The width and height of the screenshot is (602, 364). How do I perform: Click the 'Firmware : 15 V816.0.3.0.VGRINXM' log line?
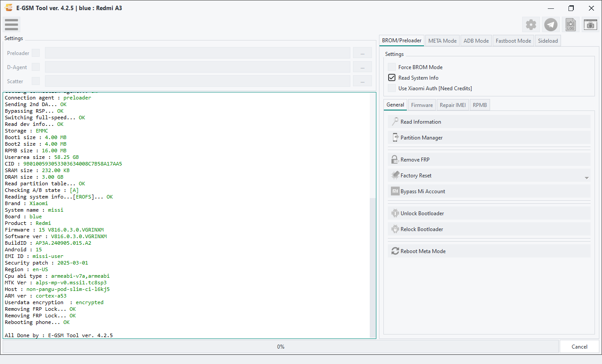coord(54,230)
